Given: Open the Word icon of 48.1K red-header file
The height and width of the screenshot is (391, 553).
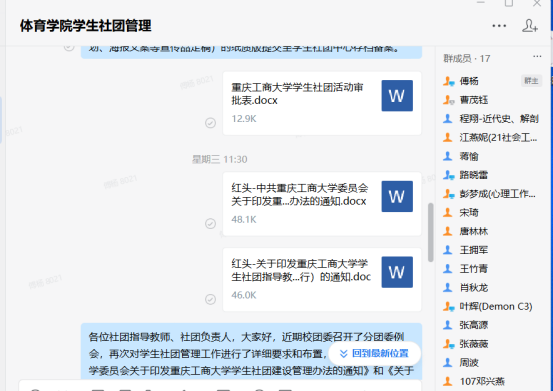Looking at the screenshot, I should click(397, 196).
